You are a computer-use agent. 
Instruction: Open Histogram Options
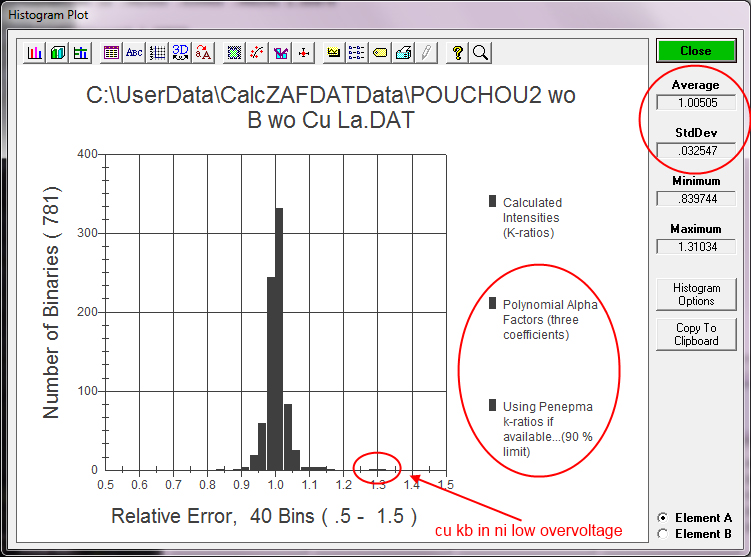[695, 294]
